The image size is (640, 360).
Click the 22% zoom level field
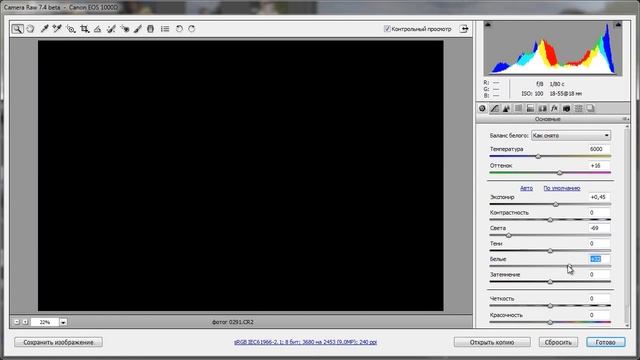(x=44, y=322)
